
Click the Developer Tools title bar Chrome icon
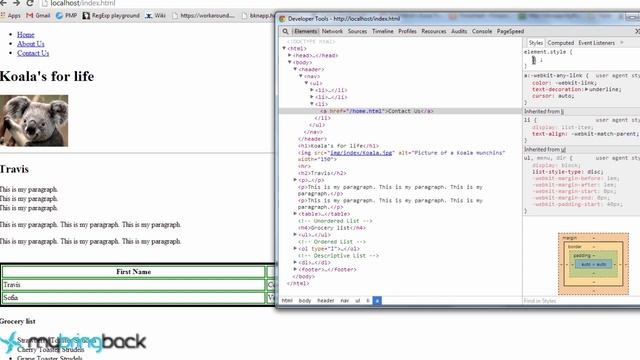282,19
